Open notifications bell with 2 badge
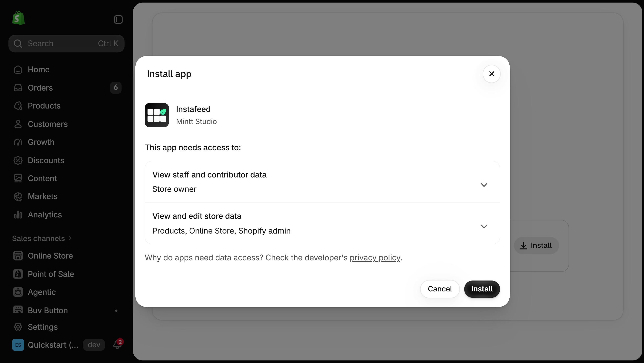This screenshot has height=363, width=644. (117, 344)
